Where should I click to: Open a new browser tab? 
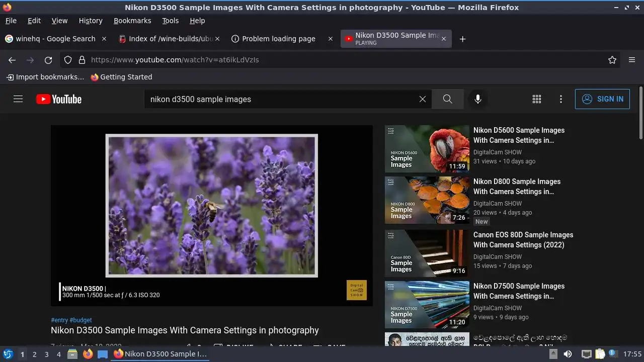(462, 39)
